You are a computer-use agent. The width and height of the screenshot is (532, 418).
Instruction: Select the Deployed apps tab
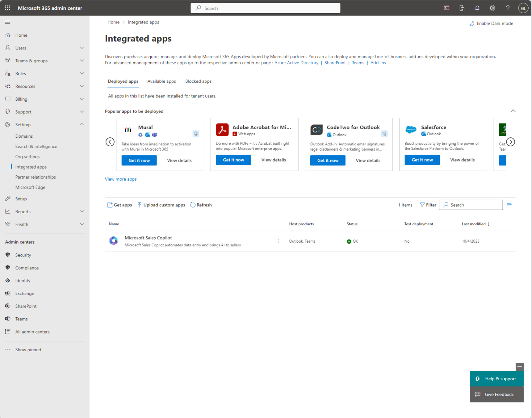point(123,81)
